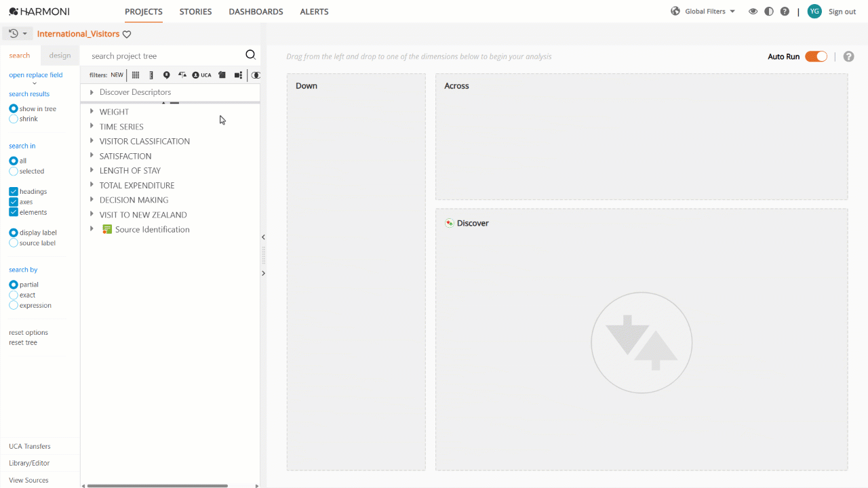Viewport: 868px width, 488px height.
Task: Toggle contrast half-circle icon in header
Action: click(x=768, y=12)
